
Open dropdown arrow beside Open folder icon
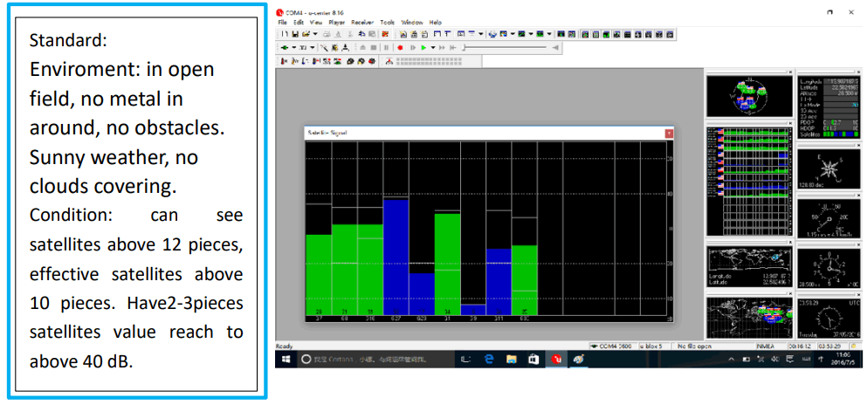pyautogui.click(x=315, y=34)
